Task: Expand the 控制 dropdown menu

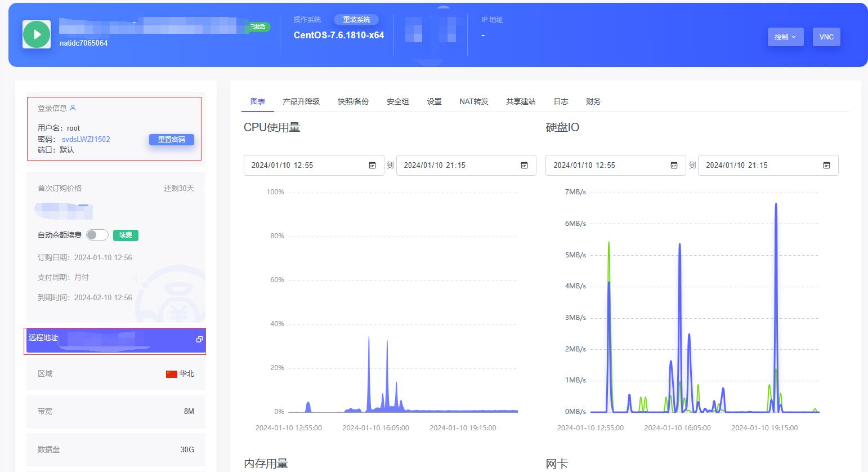Action: [x=785, y=37]
